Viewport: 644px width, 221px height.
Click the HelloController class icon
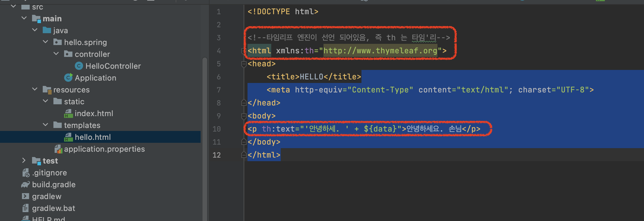click(x=79, y=66)
